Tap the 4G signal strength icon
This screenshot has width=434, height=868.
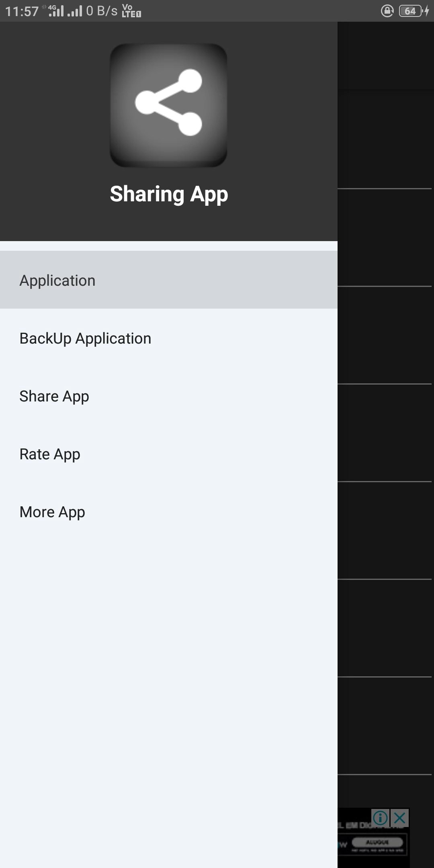point(55,10)
